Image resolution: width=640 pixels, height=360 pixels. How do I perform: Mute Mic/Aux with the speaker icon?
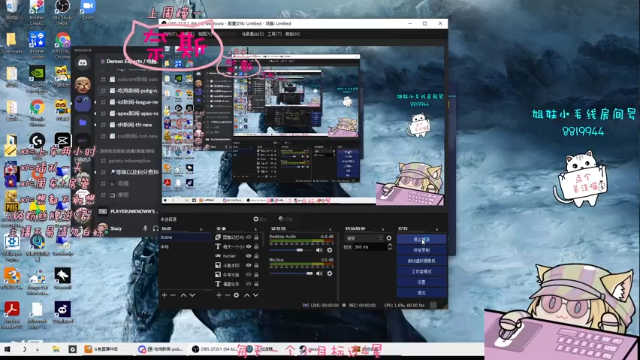tap(319, 273)
